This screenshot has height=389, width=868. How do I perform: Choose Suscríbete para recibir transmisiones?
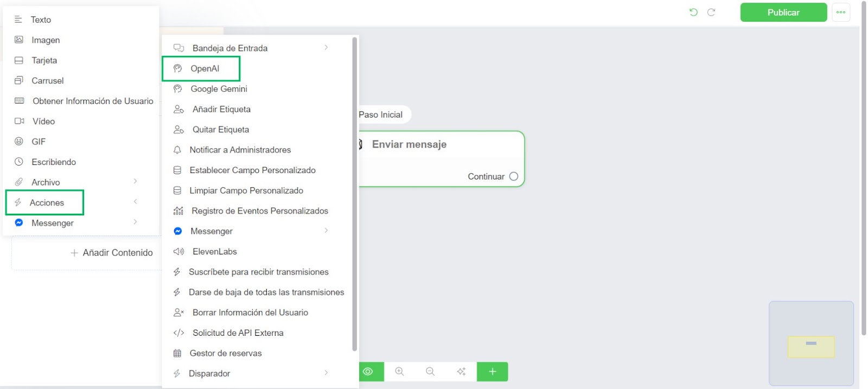point(258,272)
